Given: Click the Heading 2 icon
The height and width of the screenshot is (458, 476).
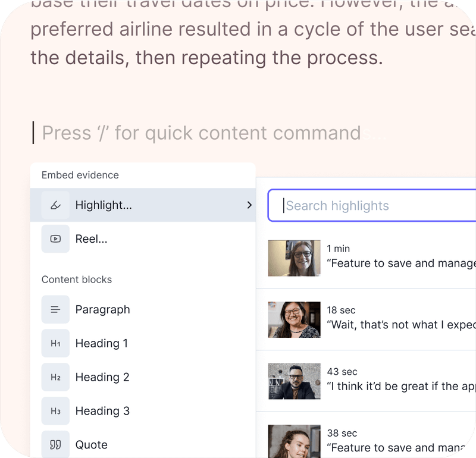Looking at the screenshot, I should tap(55, 377).
